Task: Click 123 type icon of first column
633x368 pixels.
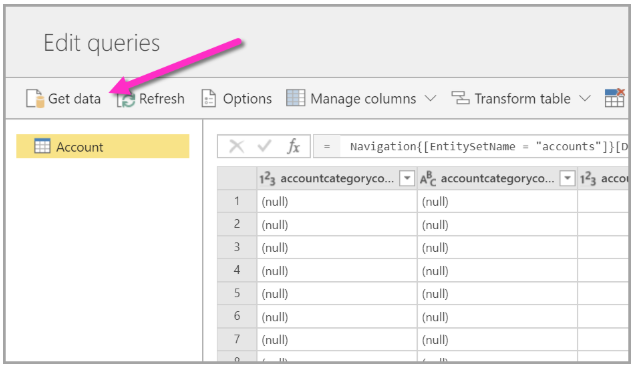Action: coord(267,178)
